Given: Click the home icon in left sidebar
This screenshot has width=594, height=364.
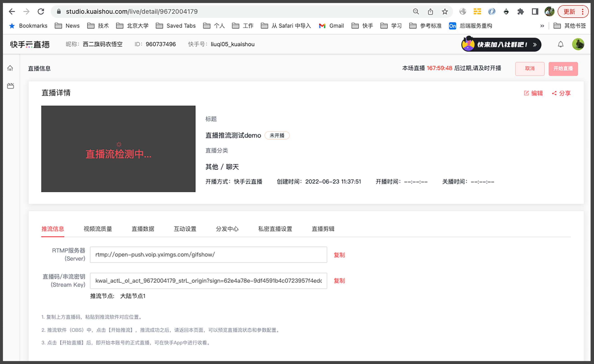Looking at the screenshot, I should (10, 68).
